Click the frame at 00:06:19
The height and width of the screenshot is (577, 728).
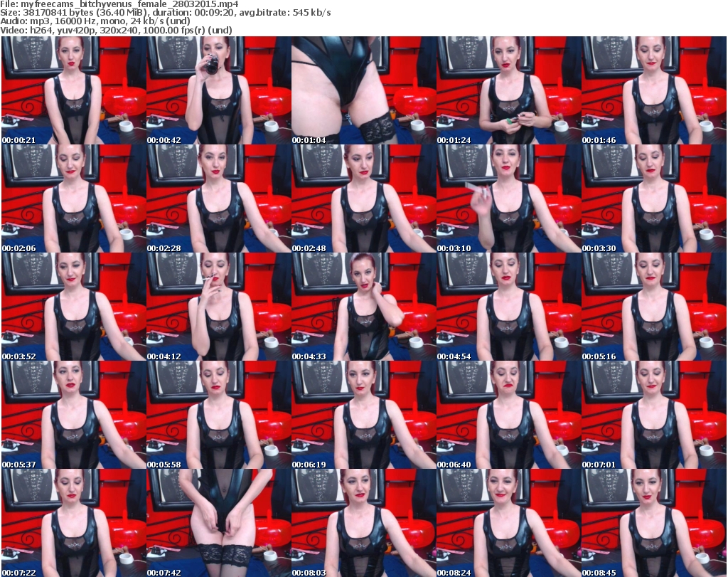(x=363, y=414)
